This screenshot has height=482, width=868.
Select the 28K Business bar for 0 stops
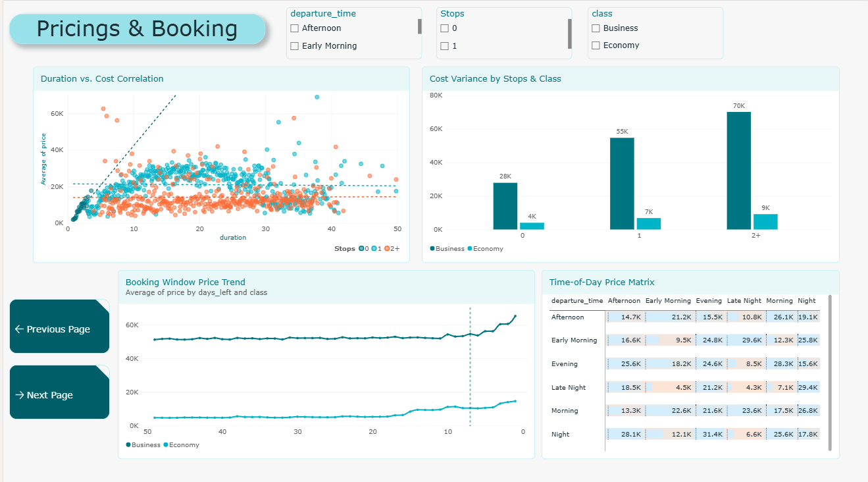coord(505,206)
